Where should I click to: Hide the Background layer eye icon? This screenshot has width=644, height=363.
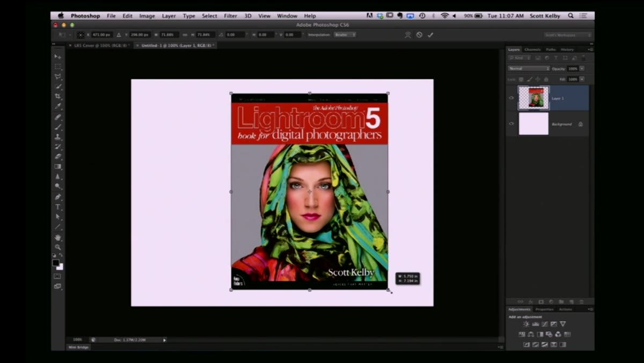click(x=511, y=124)
